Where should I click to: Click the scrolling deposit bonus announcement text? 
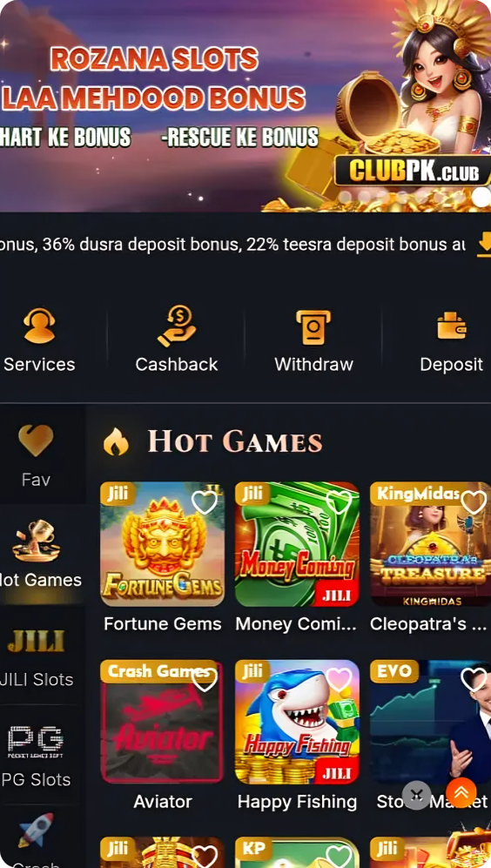pyautogui.click(x=232, y=245)
